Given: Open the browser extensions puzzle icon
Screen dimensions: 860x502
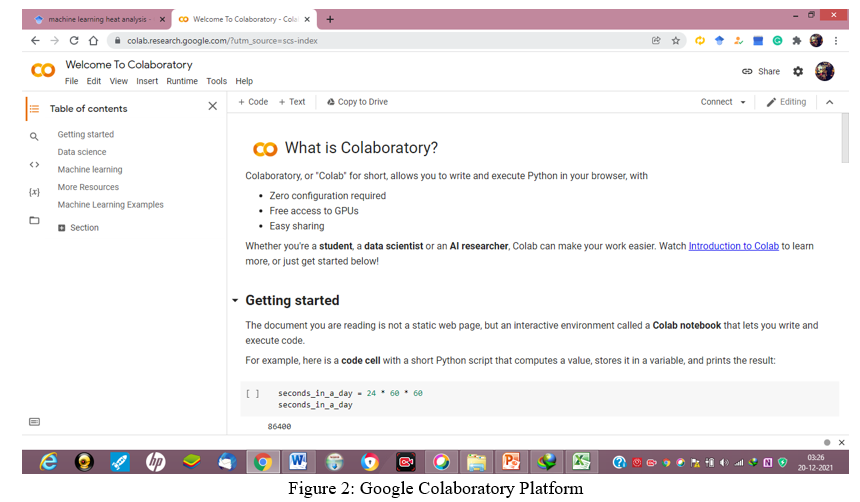Looking at the screenshot, I should tap(797, 41).
